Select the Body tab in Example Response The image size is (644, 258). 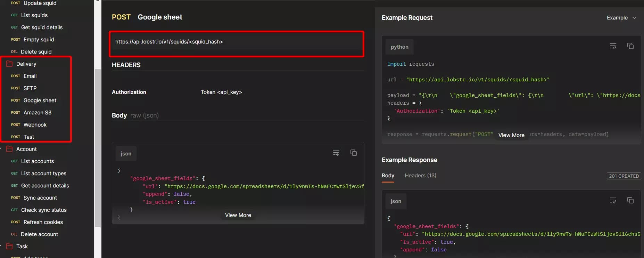pyautogui.click(x=388, y=176)
